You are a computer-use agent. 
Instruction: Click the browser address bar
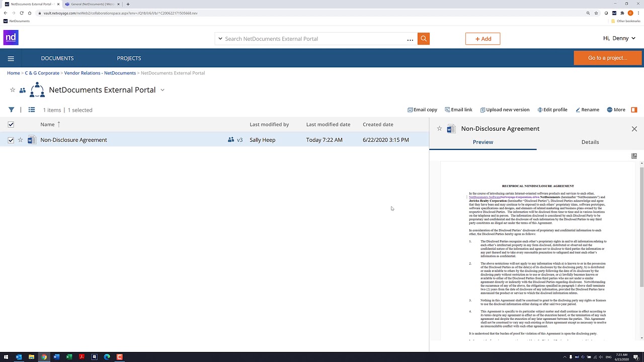coord(312,13)
